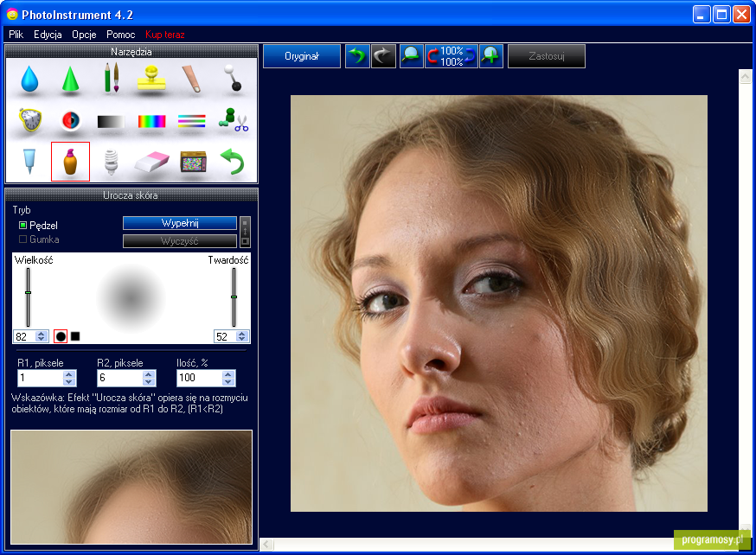Click the Wielkość value field showing 82
This screenshot has height=555, width=756.
[x=25, y=336]
